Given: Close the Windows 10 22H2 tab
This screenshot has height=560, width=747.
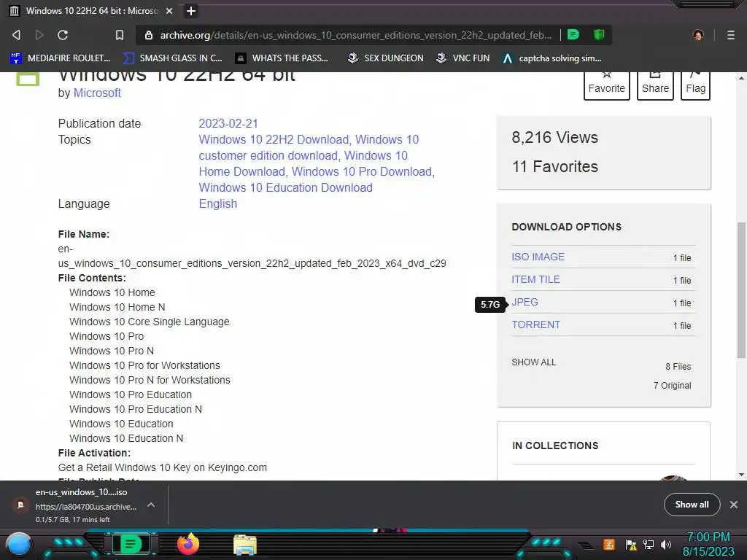Looking at the screenshot, I should pyautogui.click(x=169, y=11).
